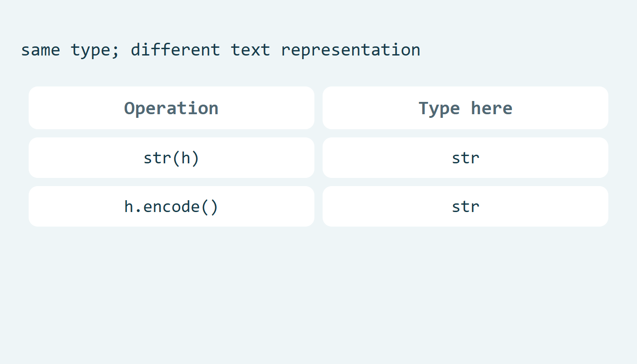This screenshot has width=637, height=364.
Task: Click the parentheses after encode
Action: [x=209, y=207]
